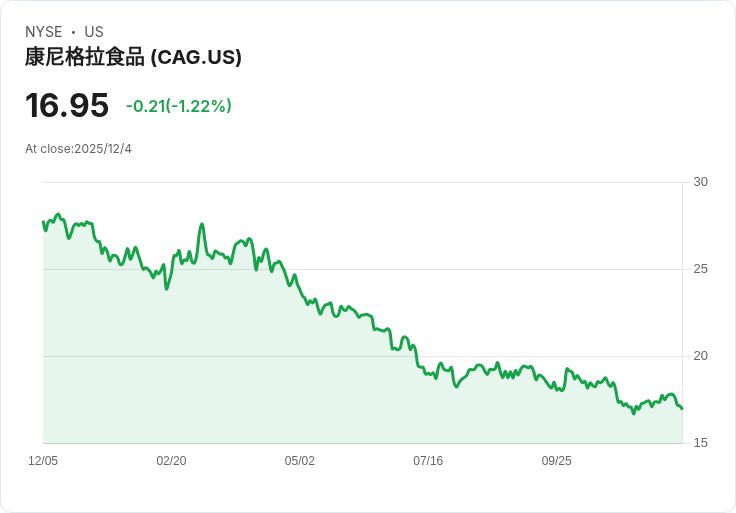Screen dimensions: 736x513
Task: Click the 康尼格拉食品 (CAG.US) stock title
Action: tap(133, 58)
